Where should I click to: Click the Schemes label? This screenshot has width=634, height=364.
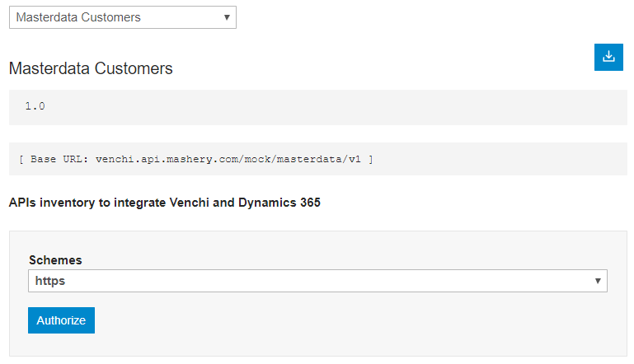tap(55, 260)
